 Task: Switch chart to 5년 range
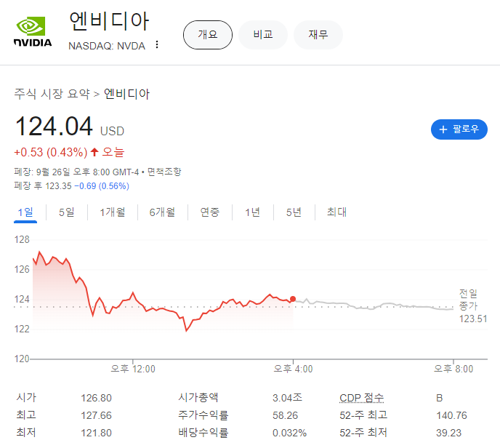tap(294, 212)
